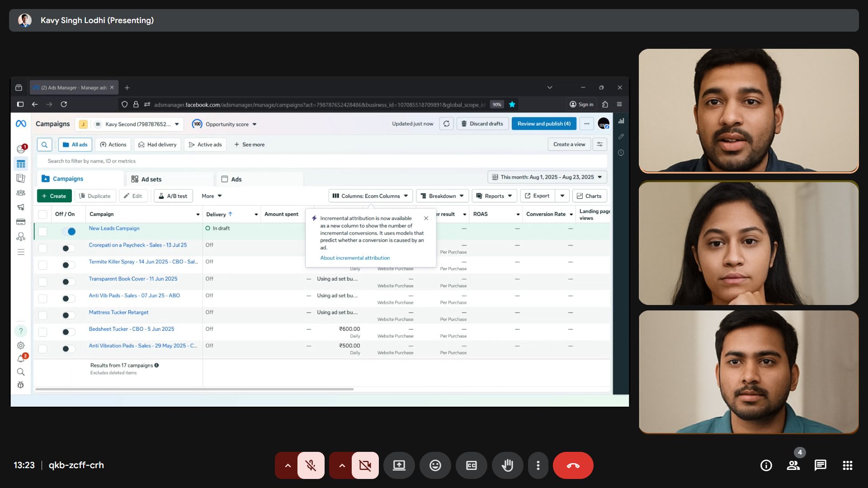
Task: Click the red leave call button
Action: (573, 465)
